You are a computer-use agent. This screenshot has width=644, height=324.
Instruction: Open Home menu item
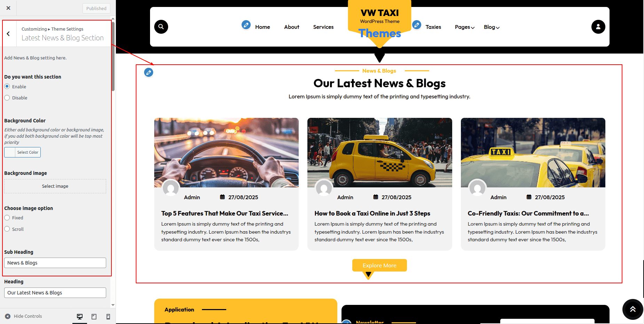262,27
